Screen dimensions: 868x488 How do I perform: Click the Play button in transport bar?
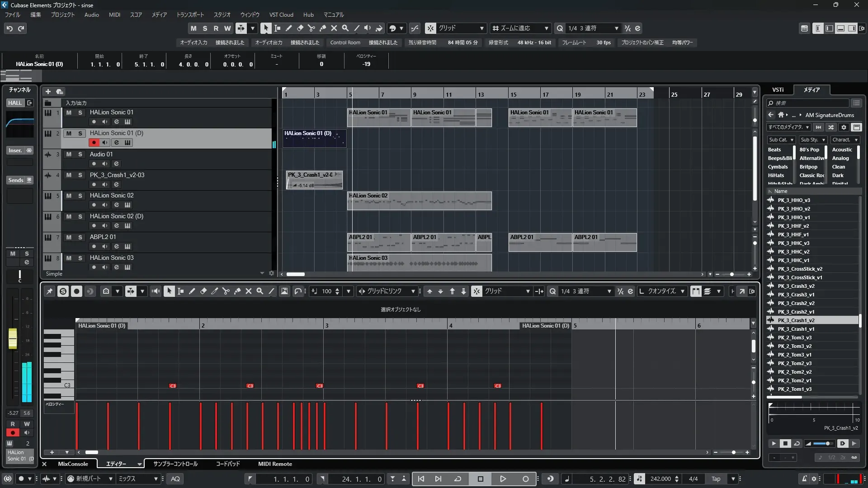(503, 479)
